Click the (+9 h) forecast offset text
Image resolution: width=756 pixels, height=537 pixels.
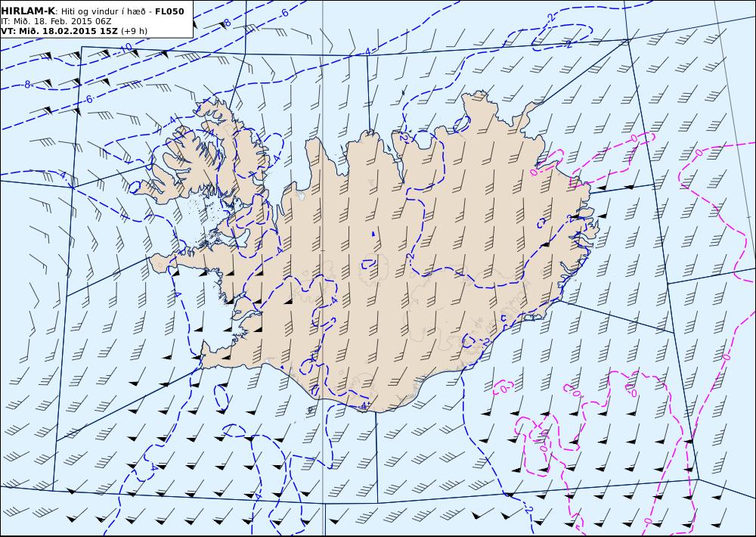click(x=134, y=31)
